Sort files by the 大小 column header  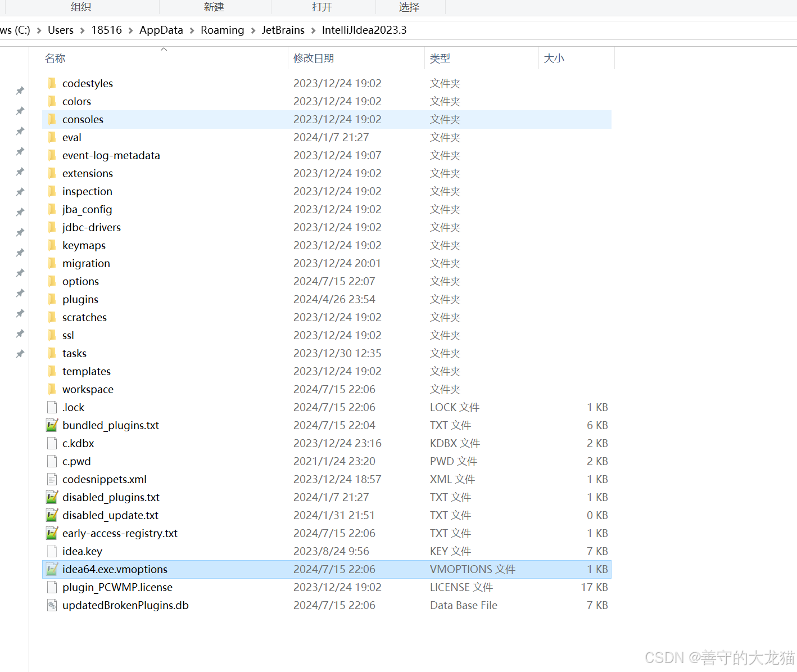click(x=554, y=58)
